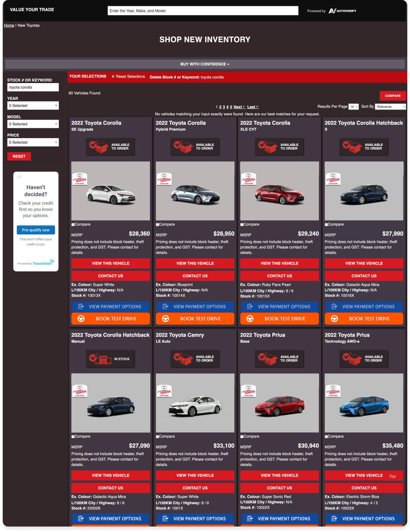Screen dimensions: 410x532
Task: Open the Model filter dropdown
Action: tap(33, 124)
